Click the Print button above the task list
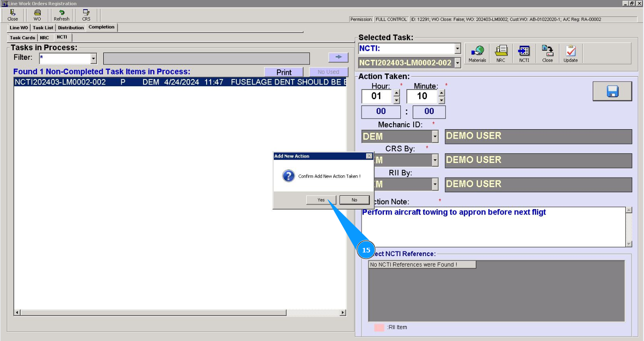Viewport: 644px width, 341px height. click(x=284, y=72)
